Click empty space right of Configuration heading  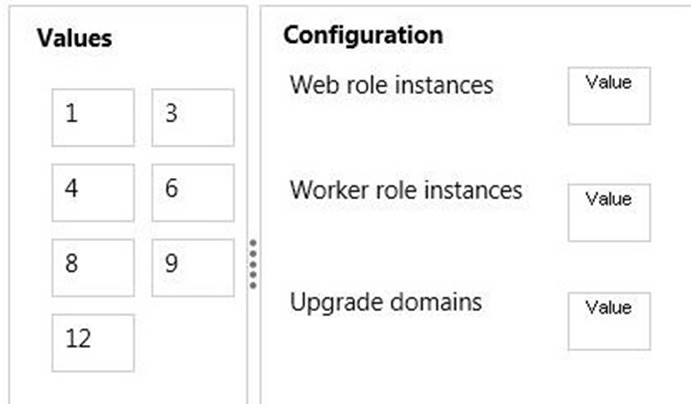point(560,35)
